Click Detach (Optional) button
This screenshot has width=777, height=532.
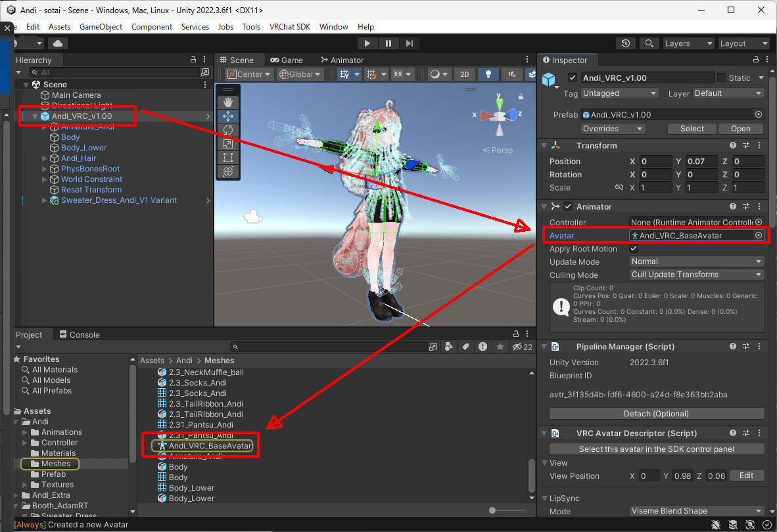(x=656, y=414)
